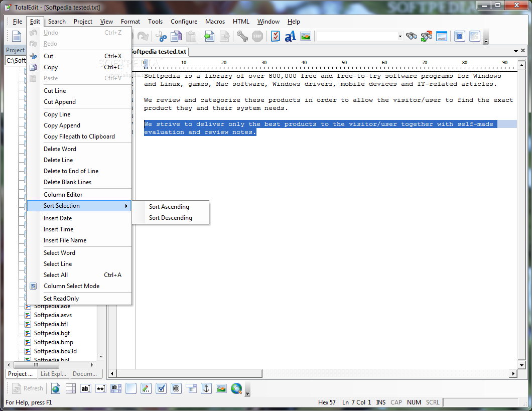Click the Cut scissors toolbar icon

pyautogui.click(x=161, y=36)
